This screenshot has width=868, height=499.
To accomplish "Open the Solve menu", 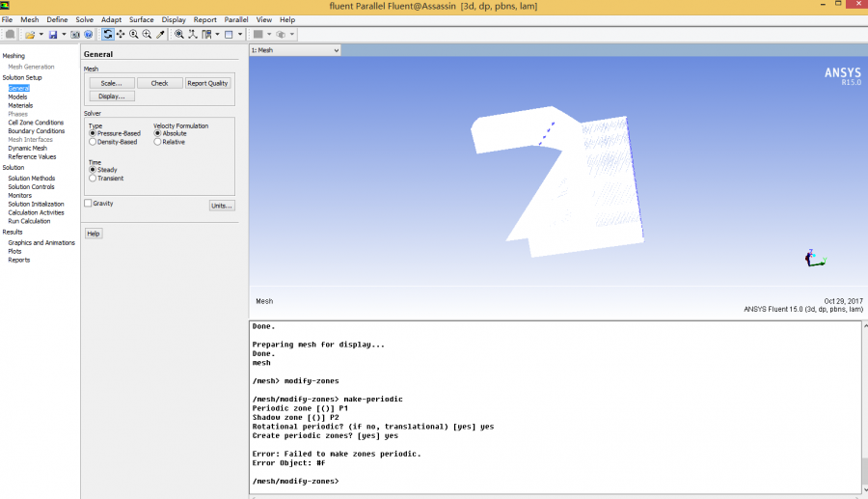I will 84,19.
